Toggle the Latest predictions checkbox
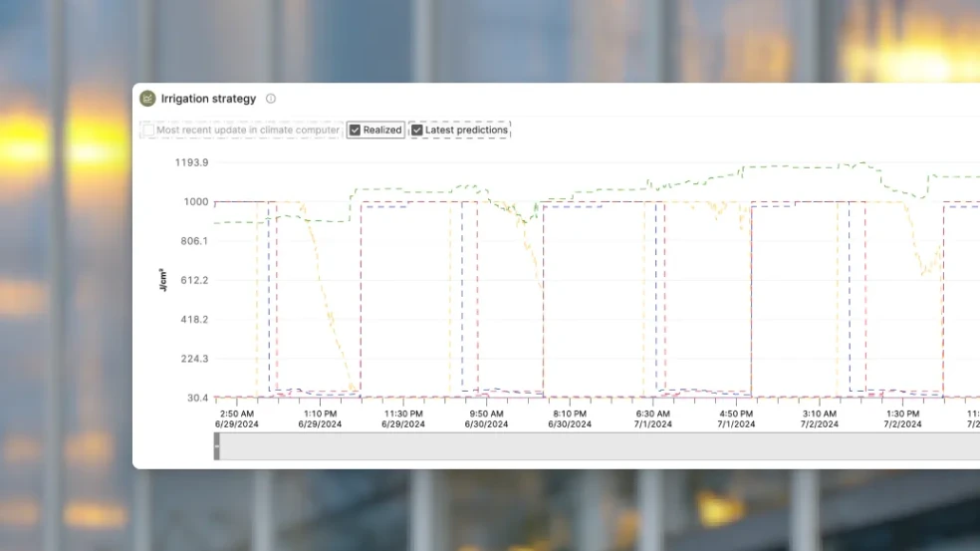 tap(417, 130)
